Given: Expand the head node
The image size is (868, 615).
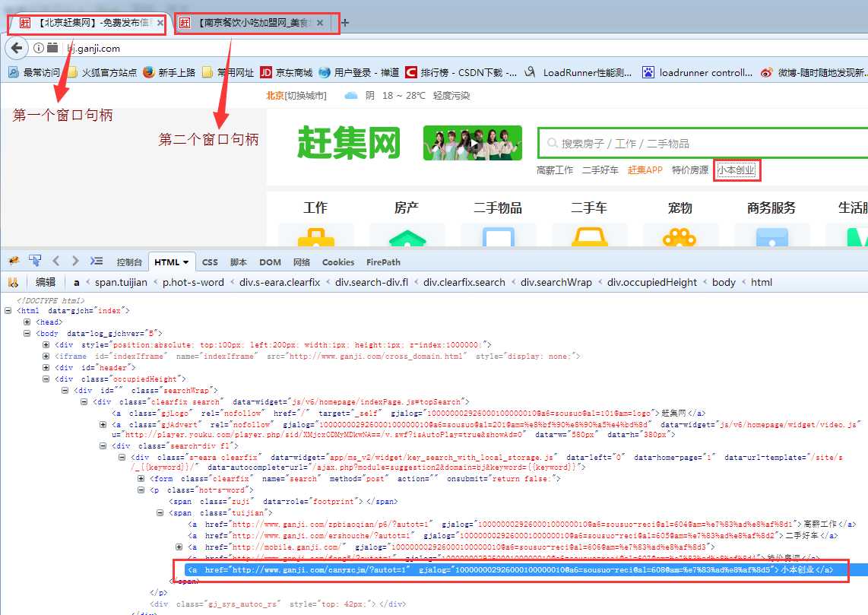Looking at the screenshot, I should point(27,322).
